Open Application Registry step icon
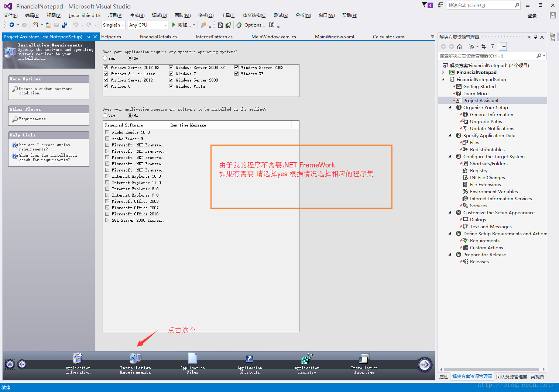The height and width of the screenshot is (392, 559). [x=307, y=358]
